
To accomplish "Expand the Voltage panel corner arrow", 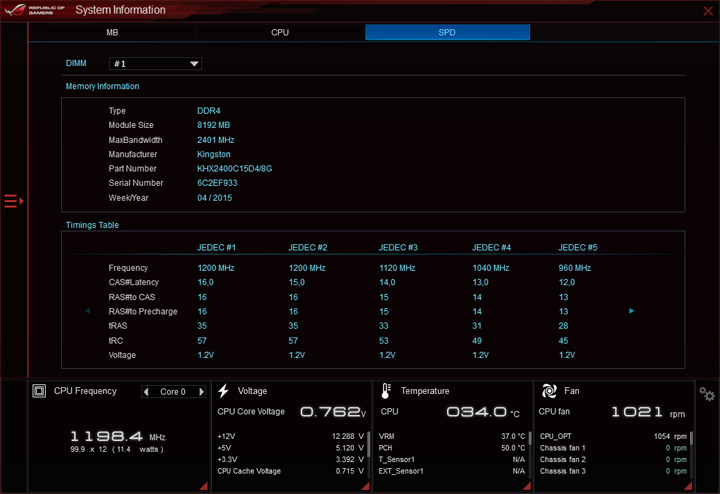I will [366, 486].
